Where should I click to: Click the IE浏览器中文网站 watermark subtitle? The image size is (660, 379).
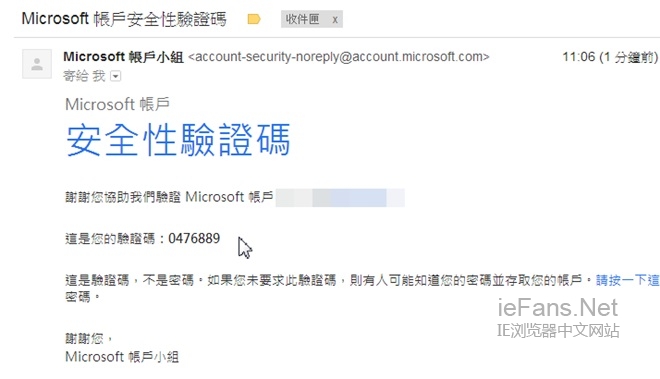pyautogui.click(x=558, y=331)
